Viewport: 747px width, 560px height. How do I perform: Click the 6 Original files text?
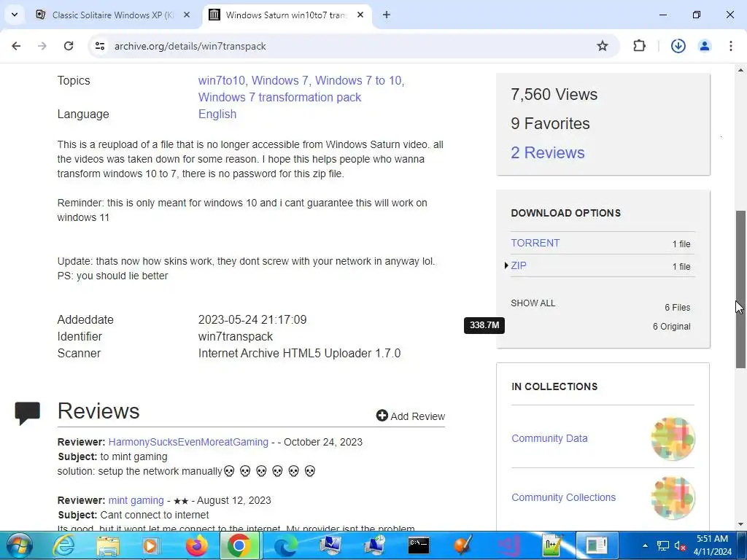[671, 327]
